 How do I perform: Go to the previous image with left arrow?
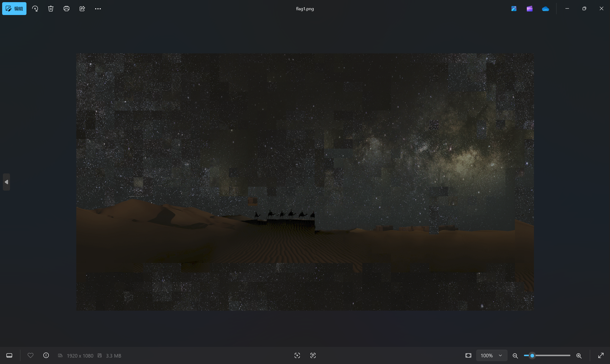pos(6,182)
